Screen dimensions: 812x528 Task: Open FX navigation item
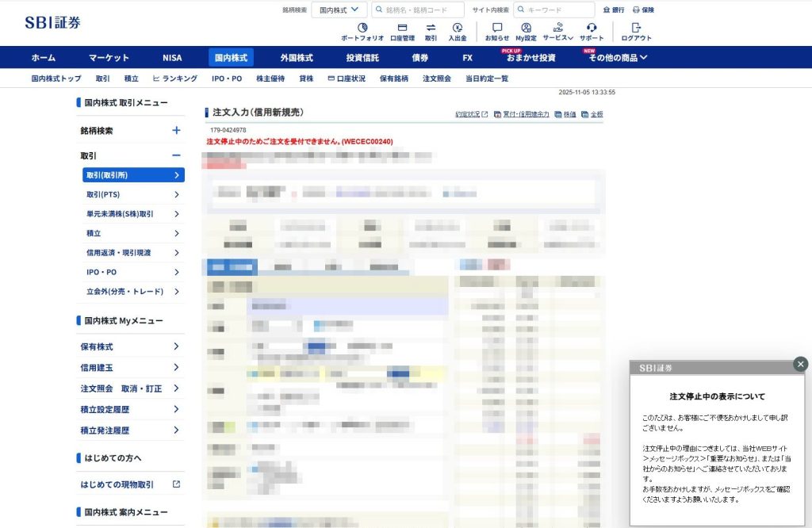[x=468, y=58]
